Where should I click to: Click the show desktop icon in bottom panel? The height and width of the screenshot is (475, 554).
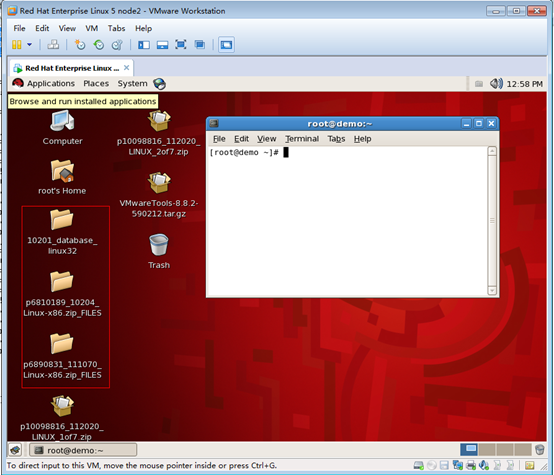pos(15,450)
